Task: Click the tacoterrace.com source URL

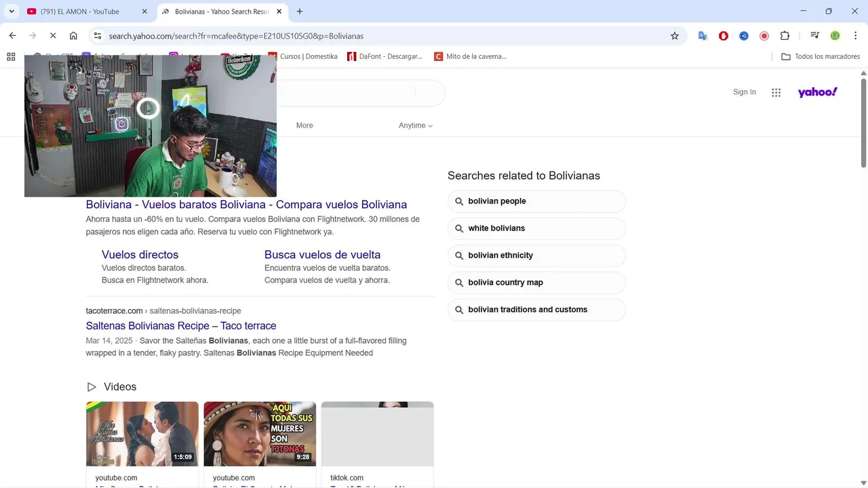Action: pyautogui.click(x=163, y=311)
